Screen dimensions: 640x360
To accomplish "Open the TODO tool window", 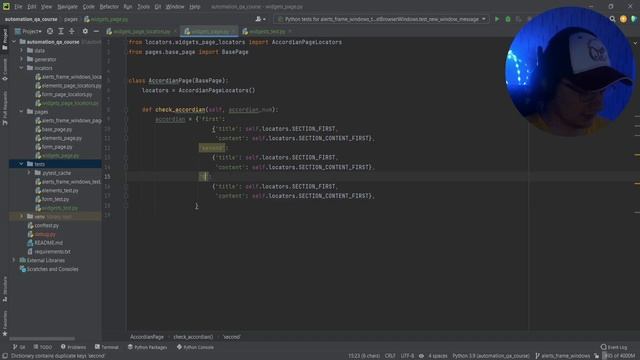I will 42,347.
